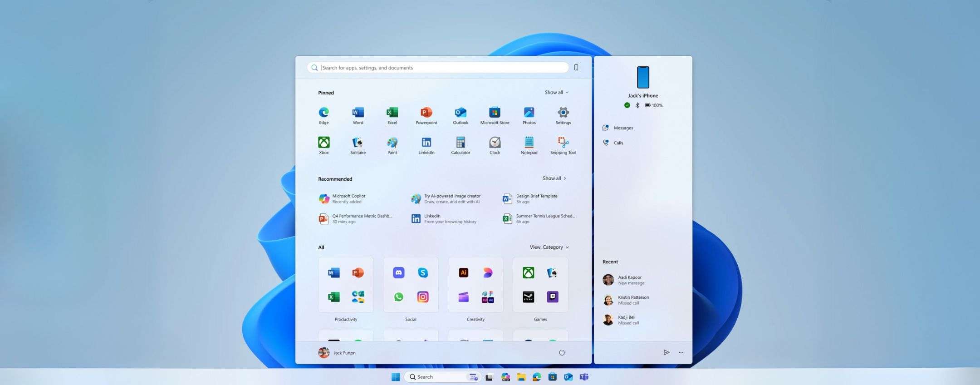The image size is (980, 385).
Task: Open the Design Brief Template document
Action: point(537,199)
